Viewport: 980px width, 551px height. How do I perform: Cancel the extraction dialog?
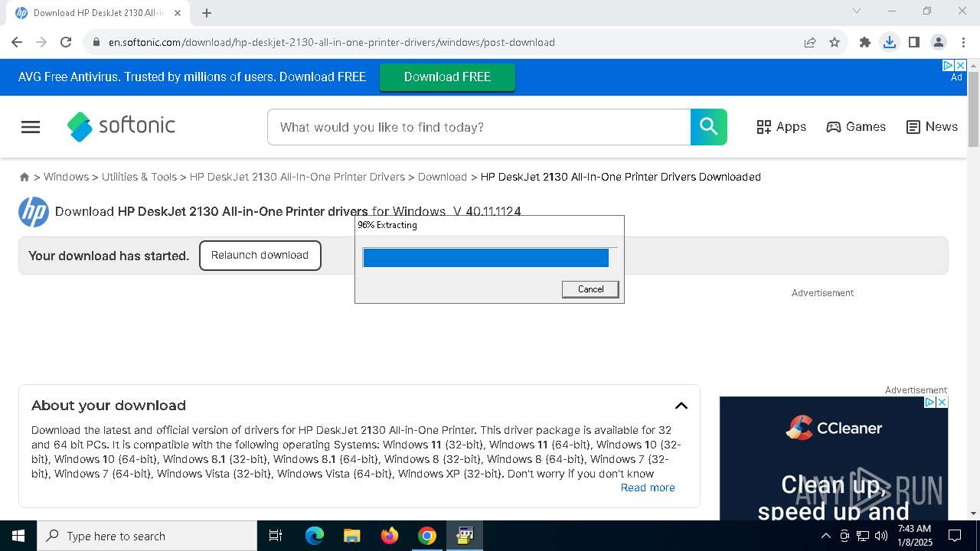(x=590, y=289)
